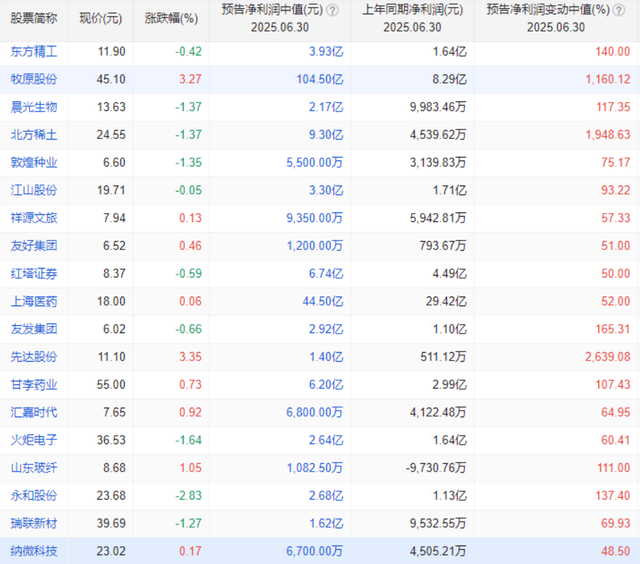This screenshot has height=564, width=640.
Task: Select last-year profit cell -9,730.76万
Action: click(x=436, y=468)
